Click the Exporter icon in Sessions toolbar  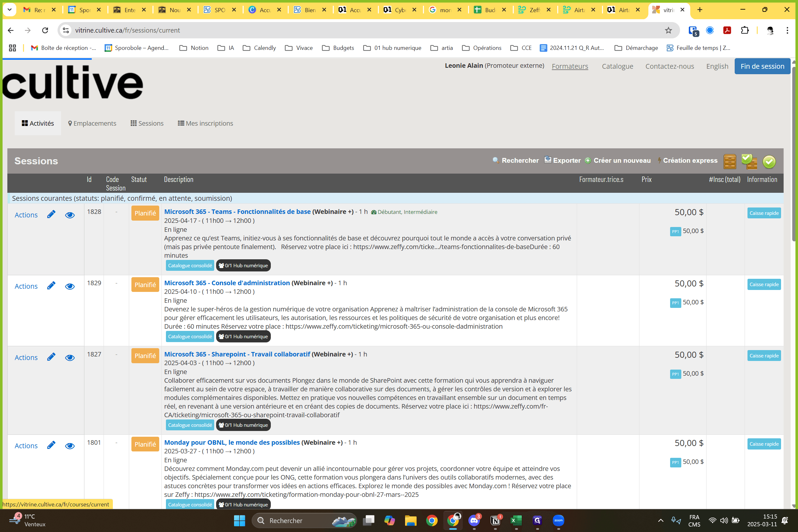[x=548, y=160]
